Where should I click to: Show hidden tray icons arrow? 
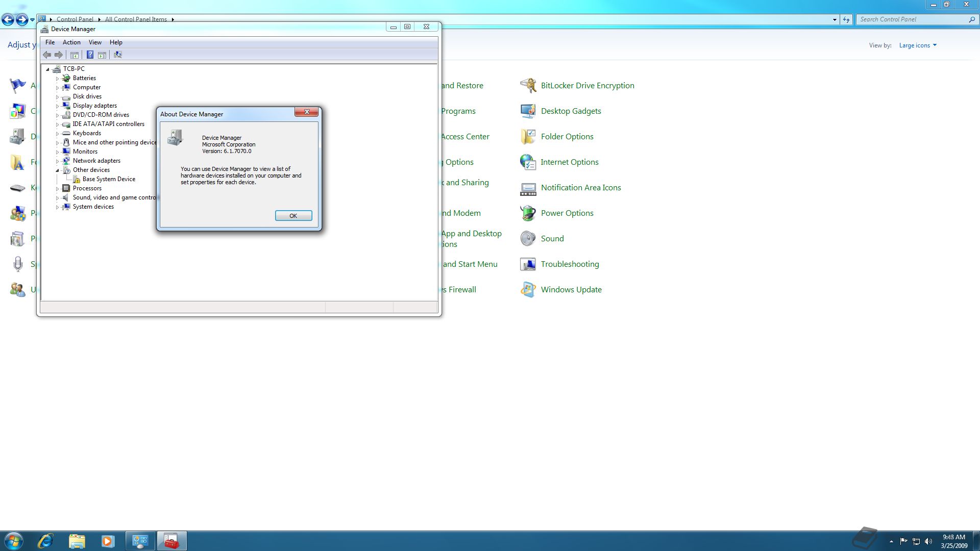[891, 541]
